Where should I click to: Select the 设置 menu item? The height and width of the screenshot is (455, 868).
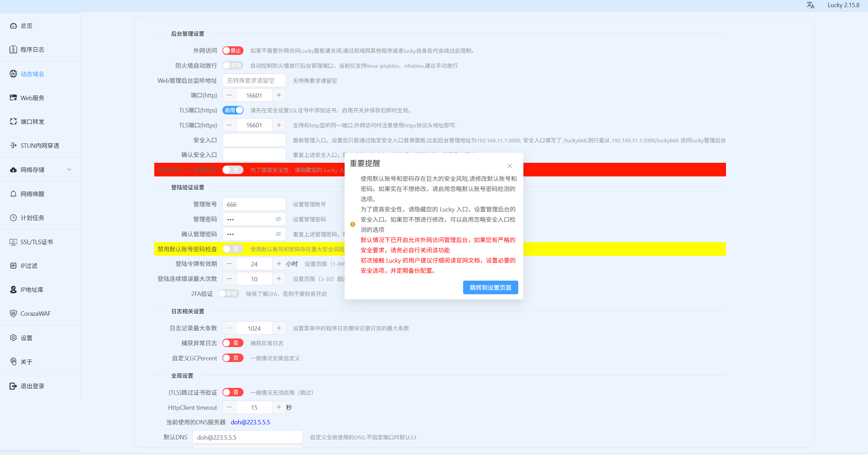pos(26,338)
